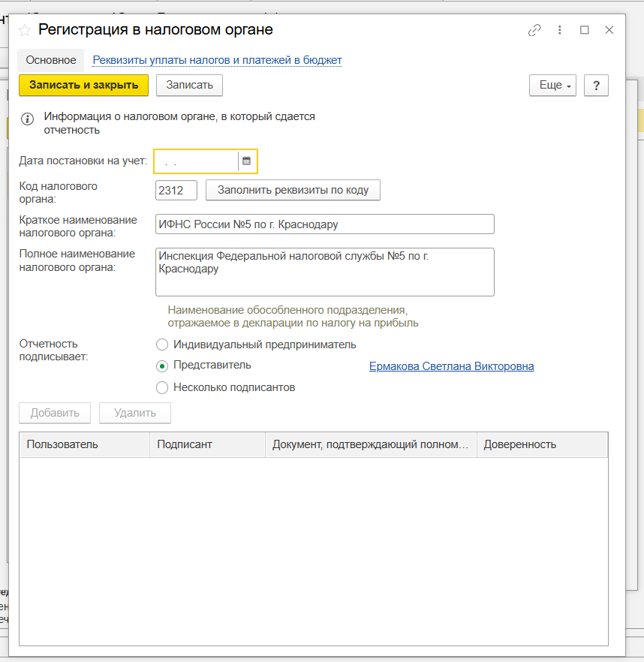
Task: Click the Доверенность column header
Action: pos(542,444)
